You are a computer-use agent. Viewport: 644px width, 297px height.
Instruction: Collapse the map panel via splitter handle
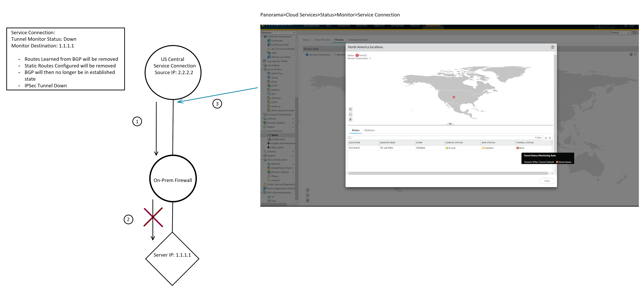click(x=450, y=124)
